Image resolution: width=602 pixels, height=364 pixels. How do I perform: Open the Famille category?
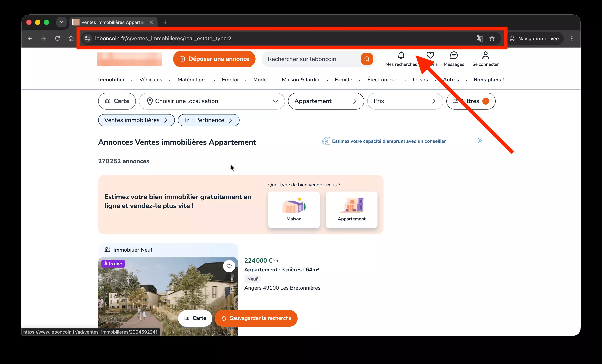(x=343, y=79)
